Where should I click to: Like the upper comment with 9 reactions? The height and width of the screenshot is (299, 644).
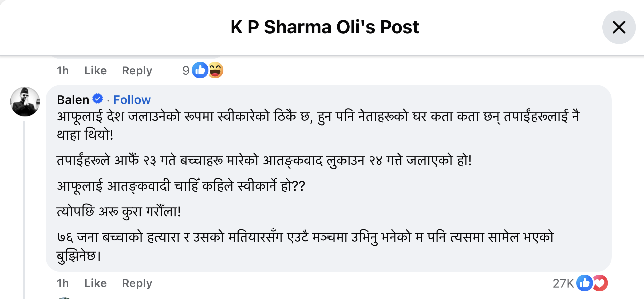[95, 71]
